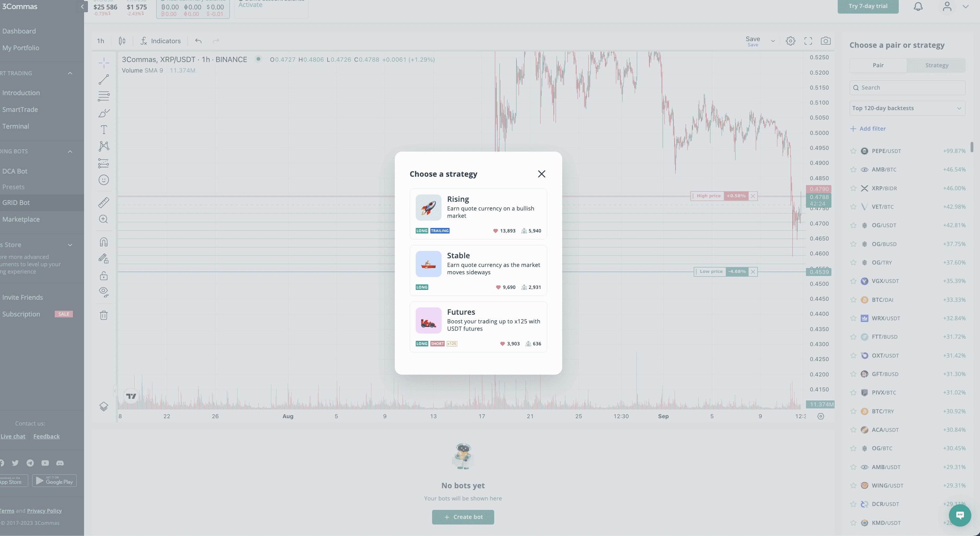
Task: Enter fullscreen chart mode
Action: pos(808,41)
